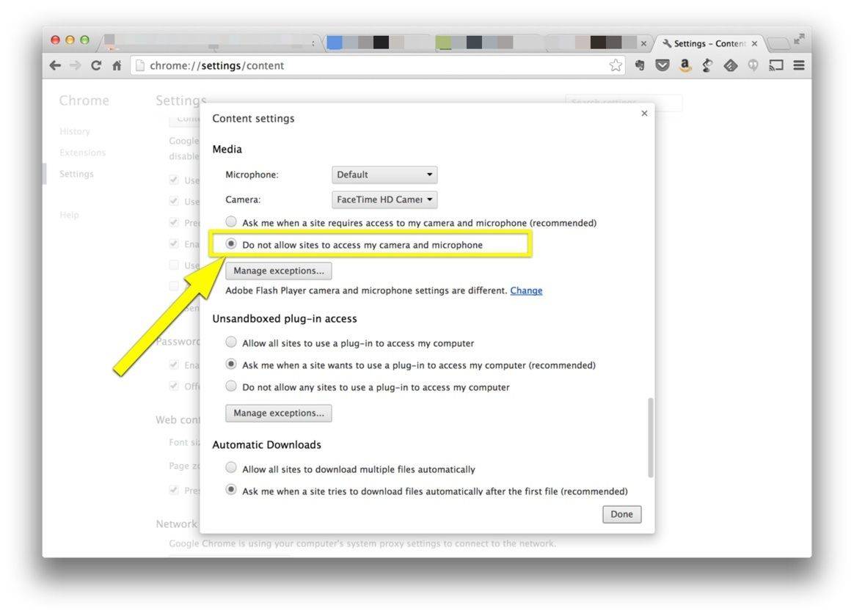
Task: Click the browser back arrow
Action: pos(56,65)
